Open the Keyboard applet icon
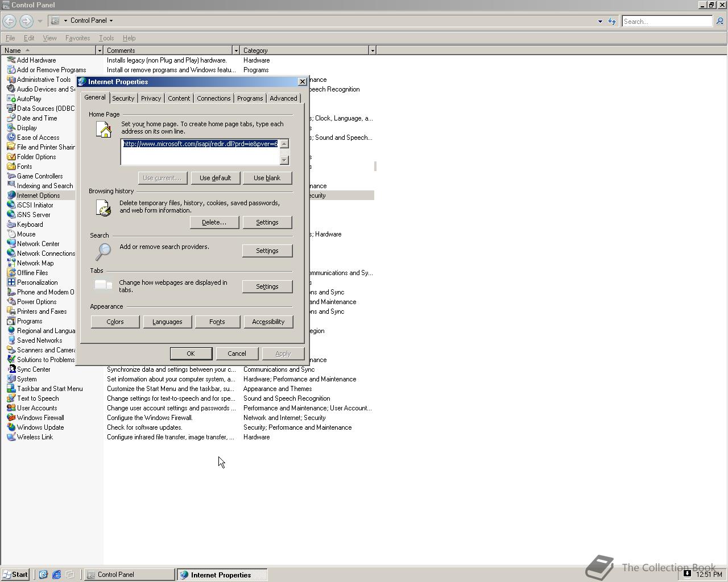Screen dimensions: 728x582 pos(11,225)
